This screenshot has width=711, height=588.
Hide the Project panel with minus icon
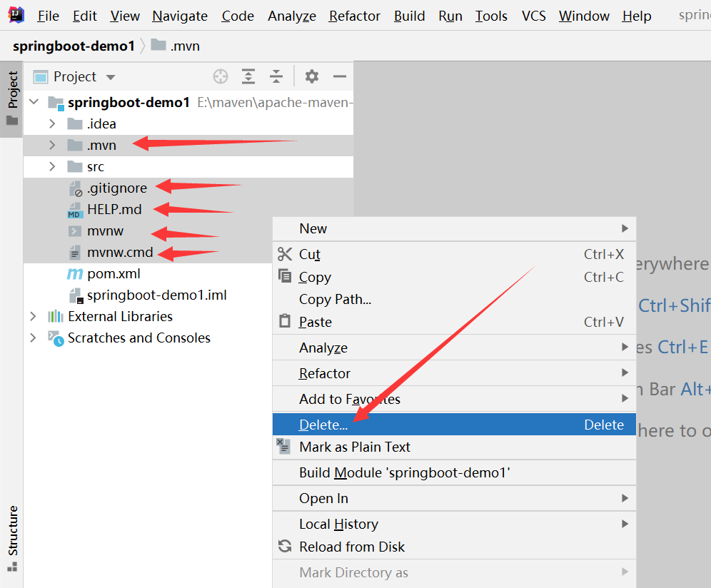pos(340,76)
